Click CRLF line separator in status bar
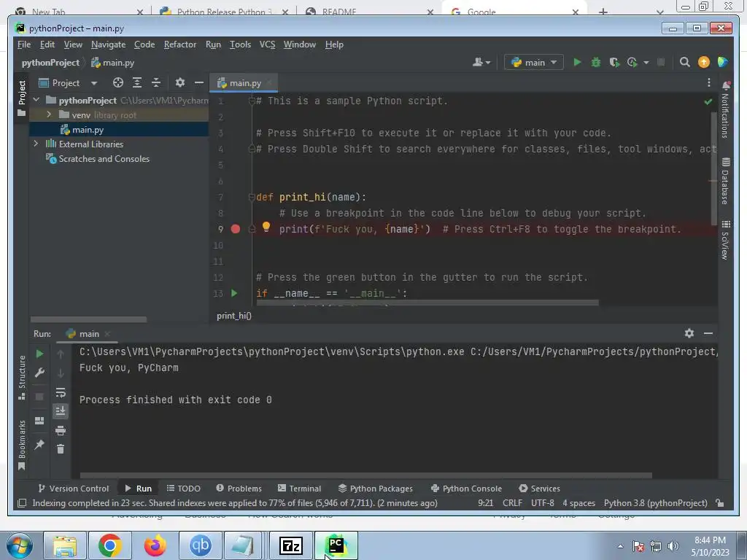 (x=512, y=503)
